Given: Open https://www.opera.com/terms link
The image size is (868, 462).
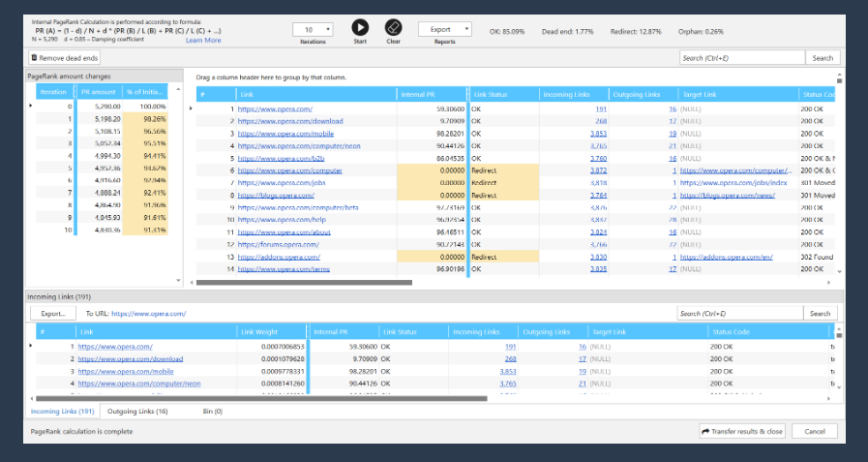Looking at the screenshot, I should click(284, 268).
